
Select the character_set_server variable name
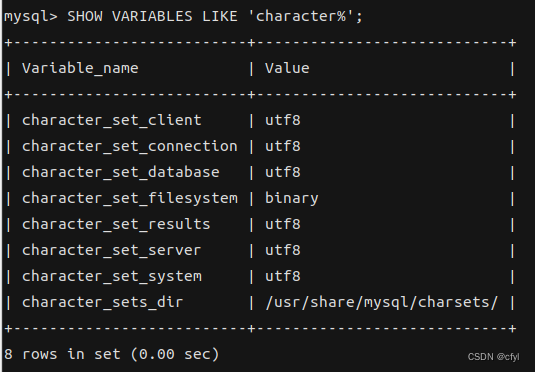[112, 250]
